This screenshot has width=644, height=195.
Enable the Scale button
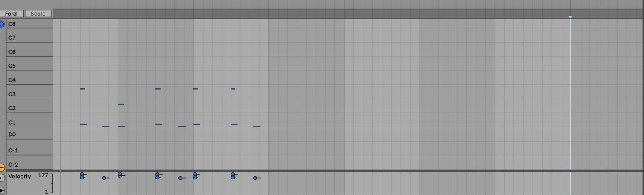coord(38,14)
